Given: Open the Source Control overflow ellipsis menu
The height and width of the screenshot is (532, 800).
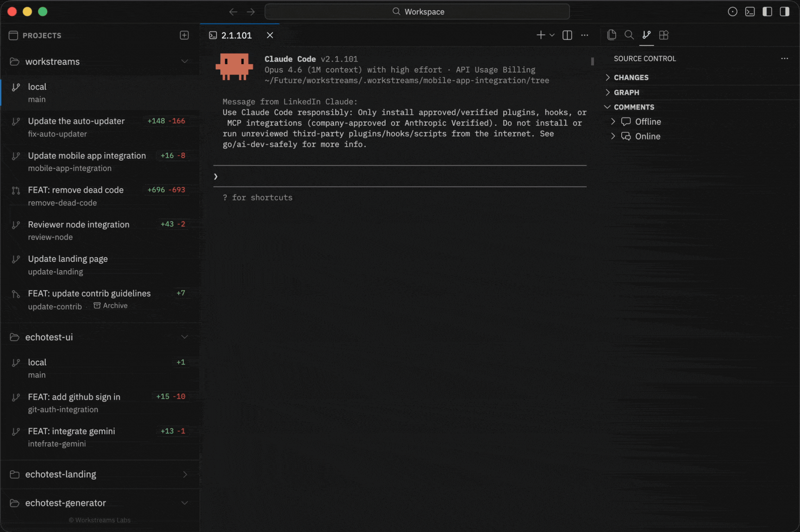Looking at the screenshot, I should coord(784,58).
